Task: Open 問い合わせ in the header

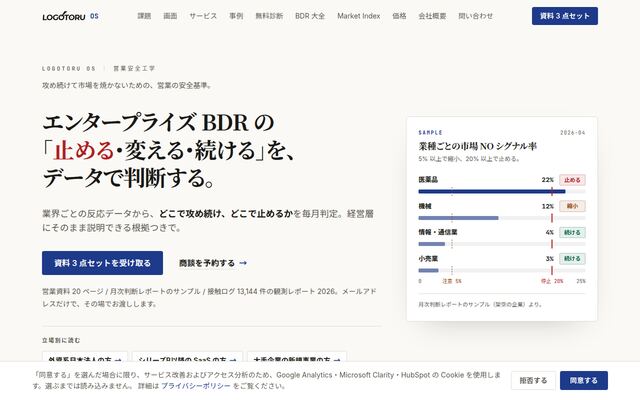Action: [476, 16]
